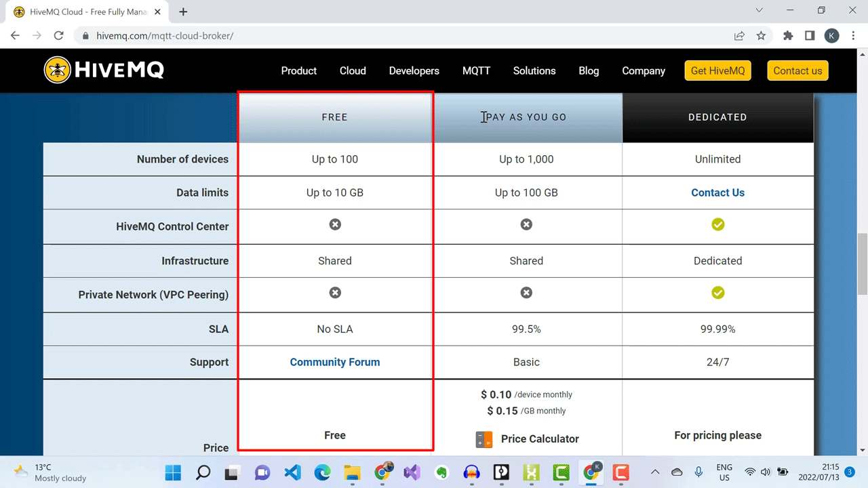The height and width of the screenshot is (488, 868).
Task: Click the FREE plan header
Action: (335, 117)
